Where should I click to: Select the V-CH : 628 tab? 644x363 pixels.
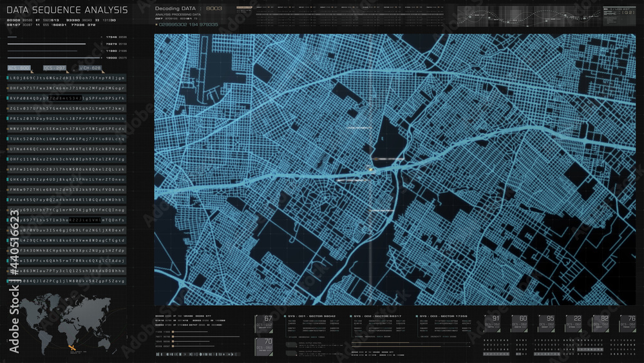pyautogui.click(x=90, y=68)
